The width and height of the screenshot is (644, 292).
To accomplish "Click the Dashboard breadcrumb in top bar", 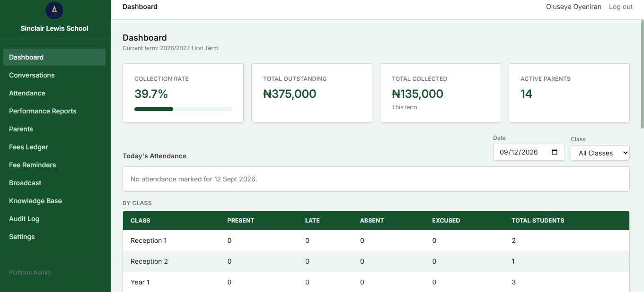I will [140, 7].
